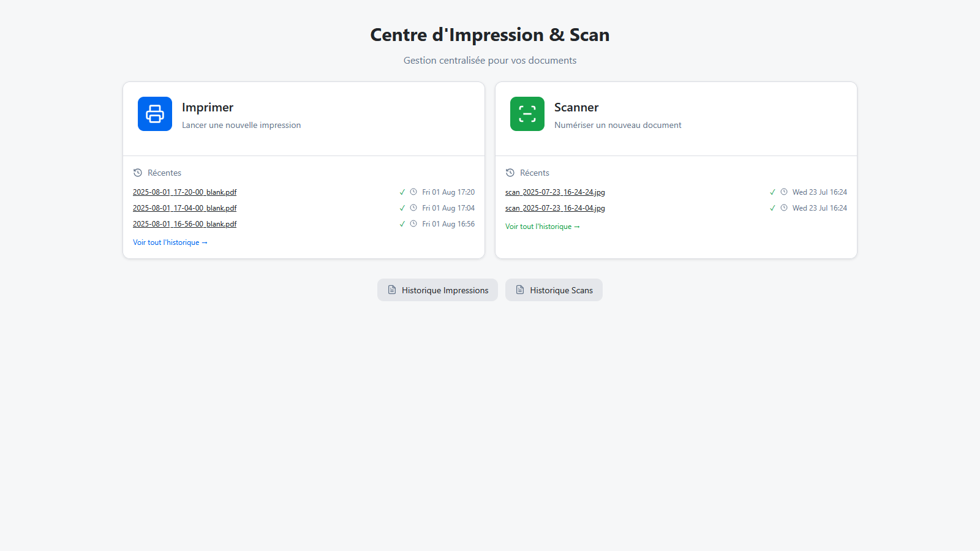Click clock icon next to Fri 01 Aug 17:04
Screen dimensions: 980x551
[x=413, y=208]
